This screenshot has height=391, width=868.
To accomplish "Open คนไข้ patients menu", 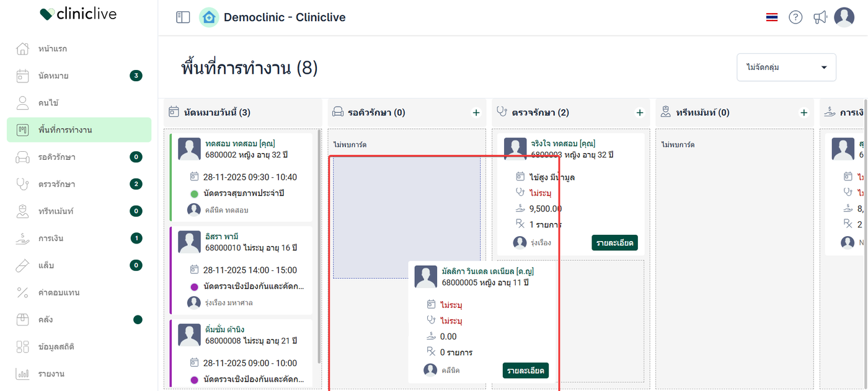I will click(x=48, y=103).
